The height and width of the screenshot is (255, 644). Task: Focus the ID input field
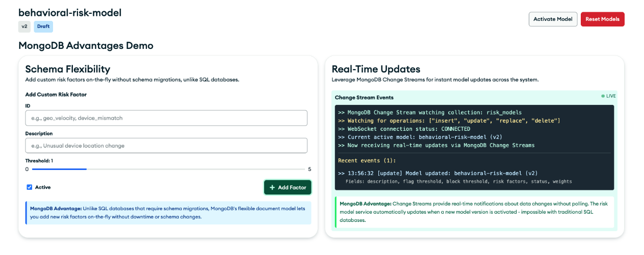[166, 118]
